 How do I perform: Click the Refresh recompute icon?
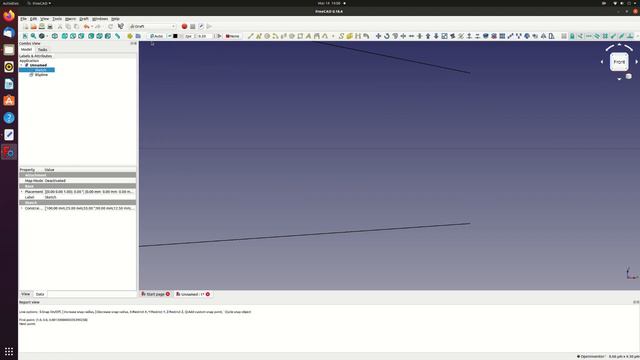pos(110,27)
